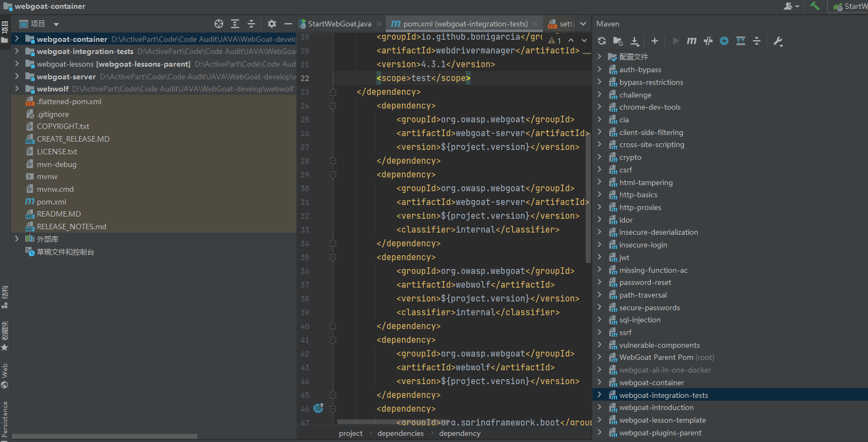Go to next highlighted problem arrow
868x442 pixels.
coord(584,40)
